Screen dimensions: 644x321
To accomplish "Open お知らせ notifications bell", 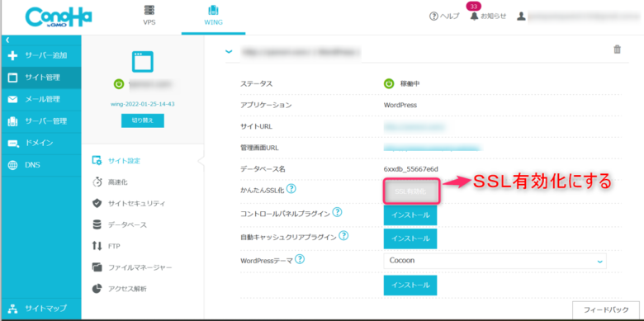I will pyautogui.click(x=488, y=16).
